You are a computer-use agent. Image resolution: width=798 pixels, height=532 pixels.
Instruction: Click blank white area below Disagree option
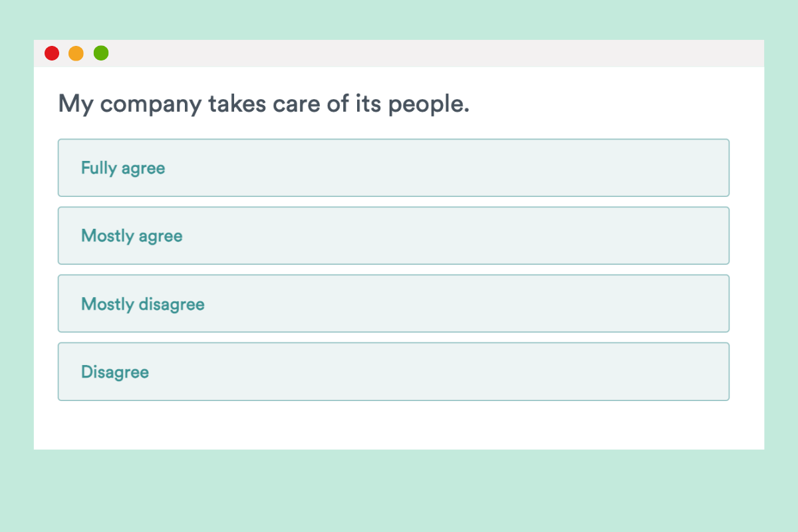pos(399,426)
